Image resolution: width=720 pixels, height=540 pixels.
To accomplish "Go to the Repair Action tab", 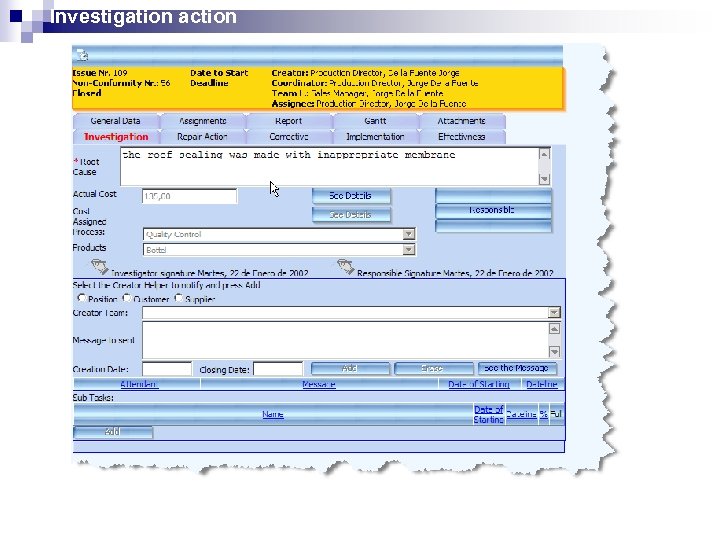I will 202,137.
